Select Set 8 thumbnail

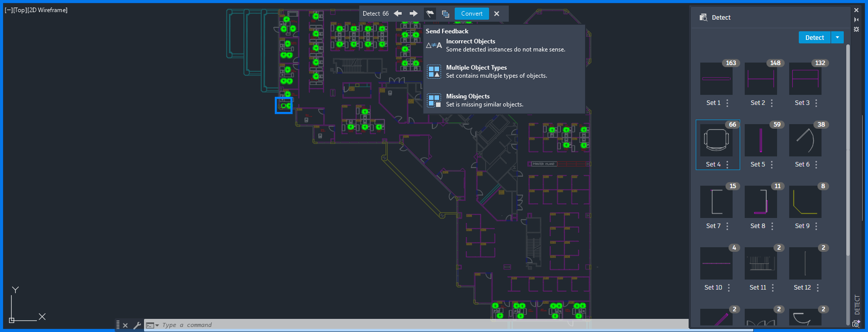click(760, 202)
